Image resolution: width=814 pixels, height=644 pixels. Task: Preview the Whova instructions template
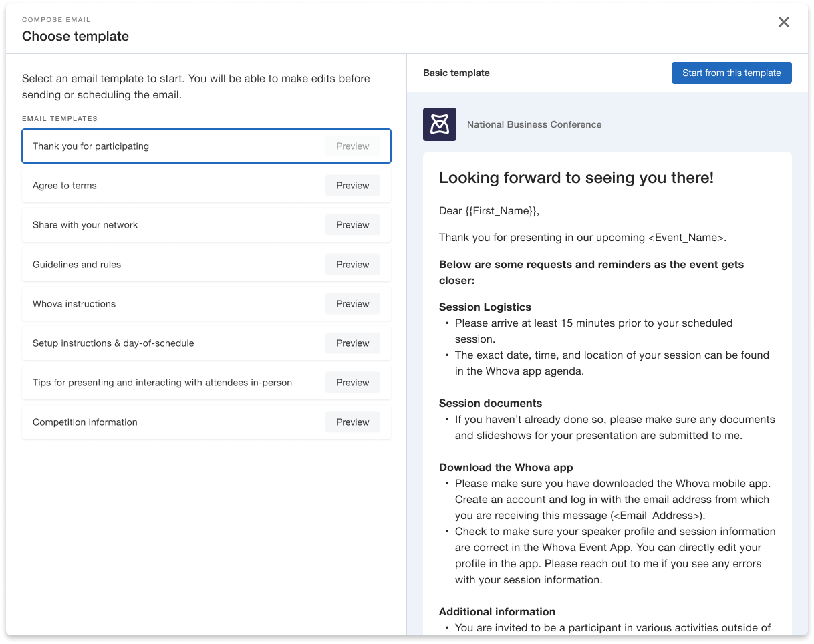[x=352, y=304]
